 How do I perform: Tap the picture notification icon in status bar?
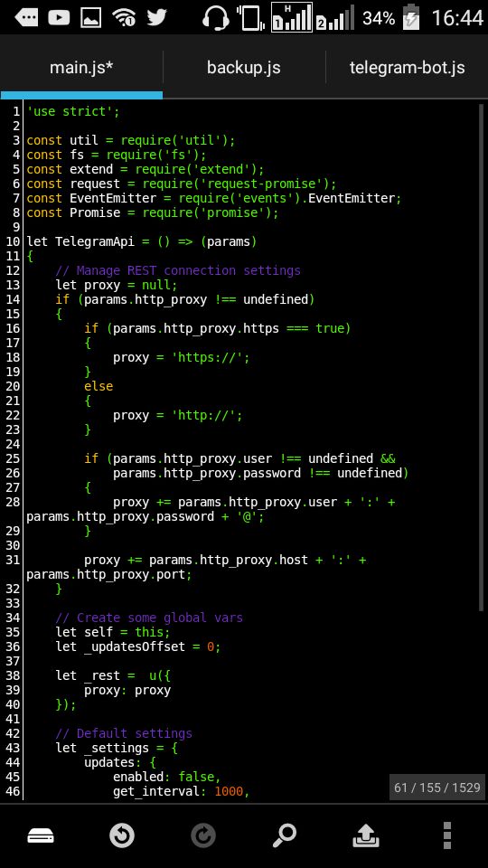tap(90, 18)
